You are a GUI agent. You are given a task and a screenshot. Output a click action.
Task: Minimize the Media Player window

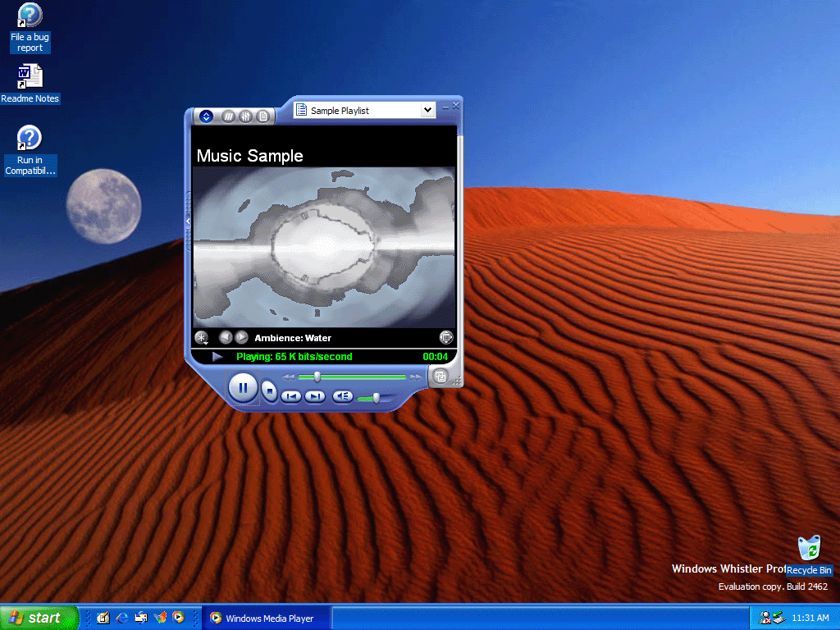(445, 107)
